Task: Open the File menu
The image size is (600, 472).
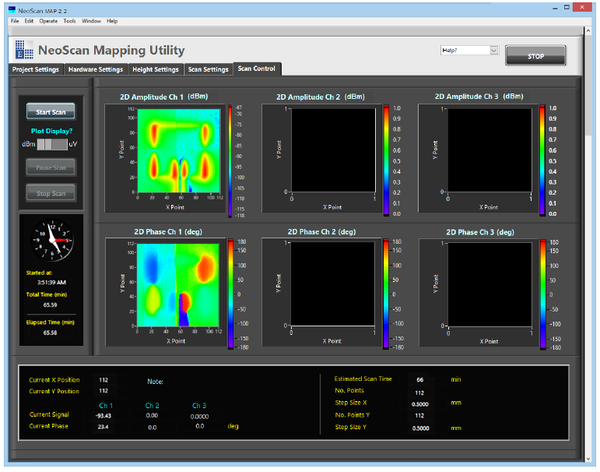Action: [x=14, y=20]
